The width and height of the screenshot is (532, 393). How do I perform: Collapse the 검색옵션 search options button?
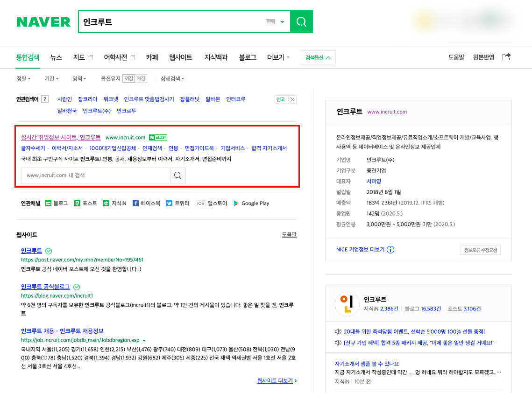pos(318,57)
